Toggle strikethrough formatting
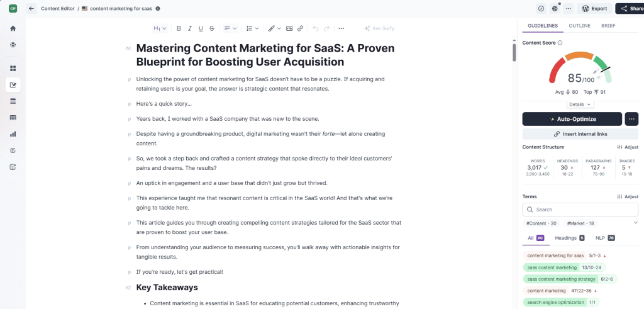 click(x=212, y=28)
